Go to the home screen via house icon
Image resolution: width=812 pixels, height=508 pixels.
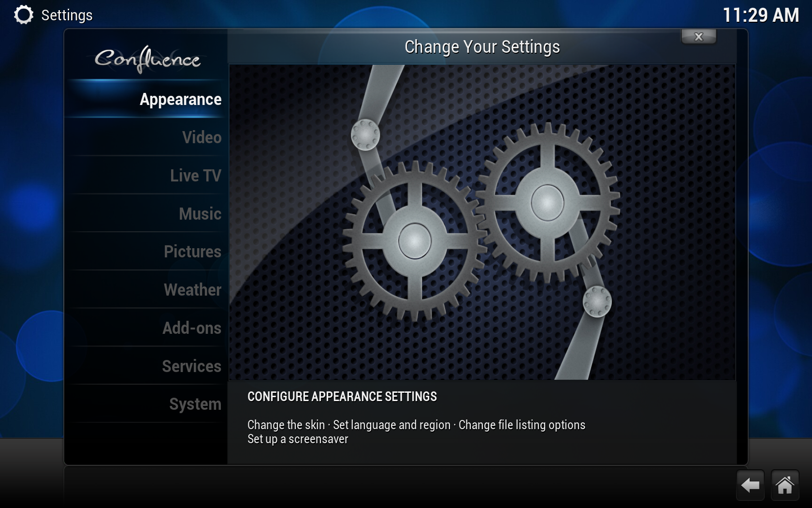coord(784,485)
